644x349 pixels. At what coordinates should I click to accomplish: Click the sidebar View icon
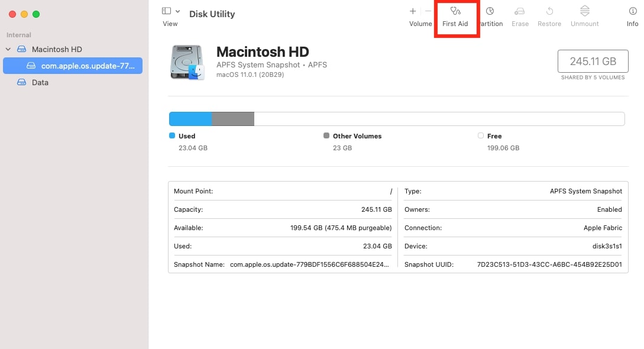pyautogui.click(x=166, y=11)
